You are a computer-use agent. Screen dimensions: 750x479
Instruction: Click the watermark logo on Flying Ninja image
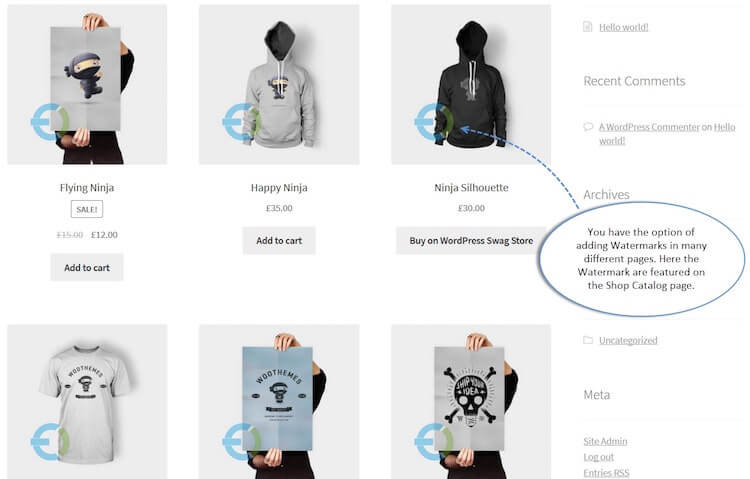[x=50, y=122]
